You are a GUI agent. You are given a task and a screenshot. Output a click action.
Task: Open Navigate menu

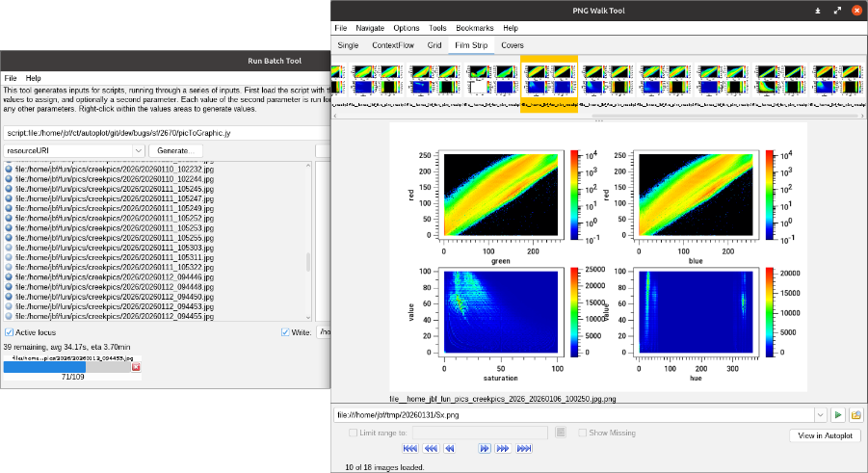click(370, 28)
